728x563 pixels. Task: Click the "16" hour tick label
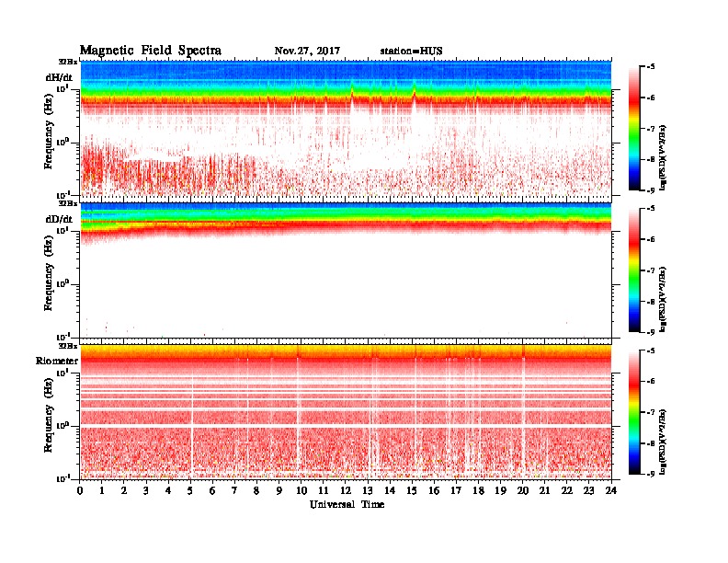pos(434,490)
